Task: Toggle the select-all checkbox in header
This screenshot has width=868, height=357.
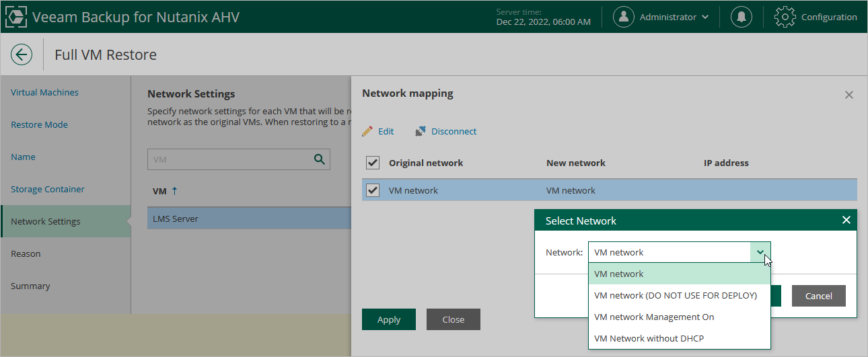Action: pyautogui.click(x=372, y=163)
